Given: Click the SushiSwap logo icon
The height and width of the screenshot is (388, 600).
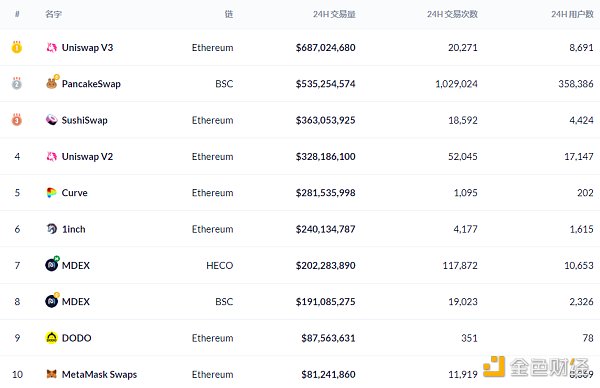Looking at the screenshot, I should click(51, 120).
